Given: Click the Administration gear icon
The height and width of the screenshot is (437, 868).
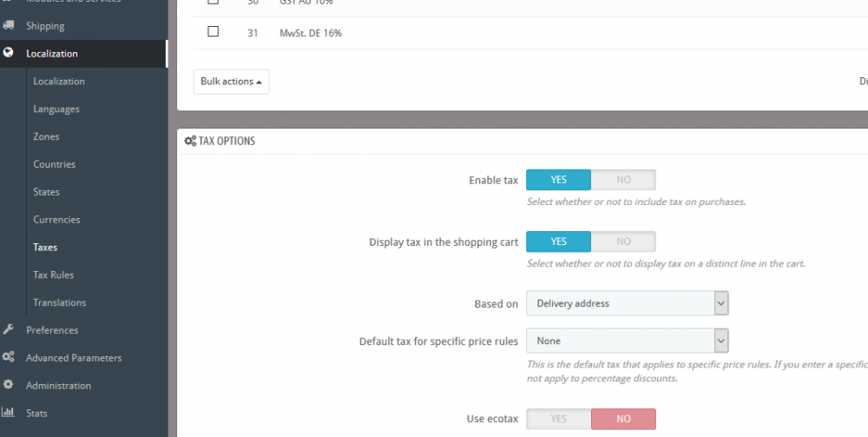Looking at the screenshot, I should (9, 385).
